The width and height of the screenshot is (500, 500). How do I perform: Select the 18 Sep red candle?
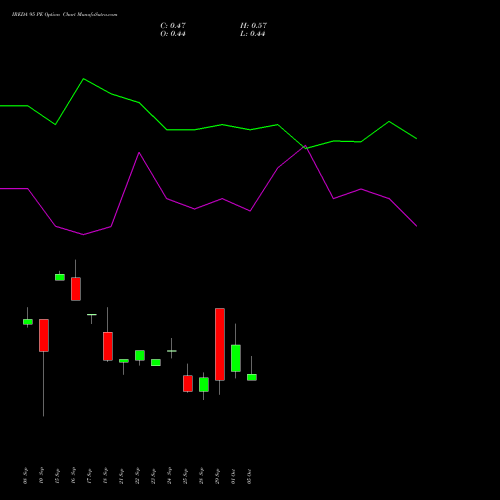pos(108,346)
